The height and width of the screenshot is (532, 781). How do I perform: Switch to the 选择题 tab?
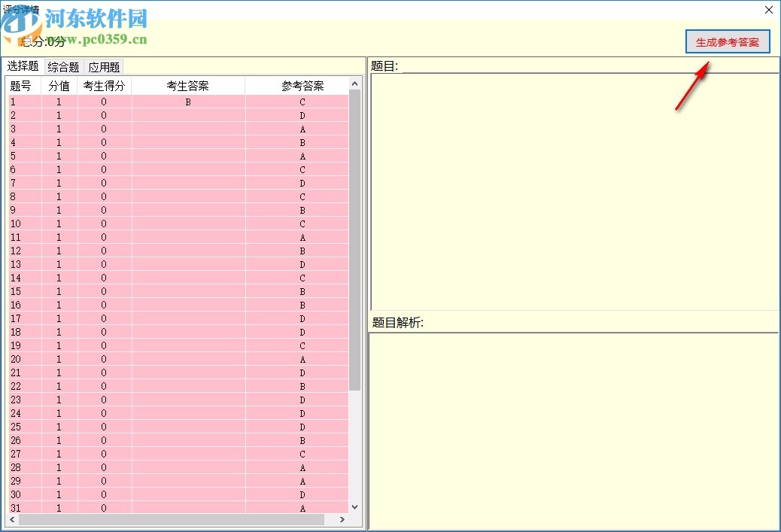23,66
